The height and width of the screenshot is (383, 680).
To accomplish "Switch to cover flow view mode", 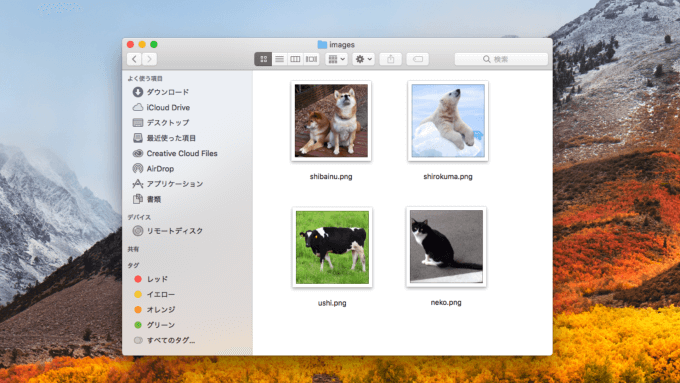I will [311, 59].
